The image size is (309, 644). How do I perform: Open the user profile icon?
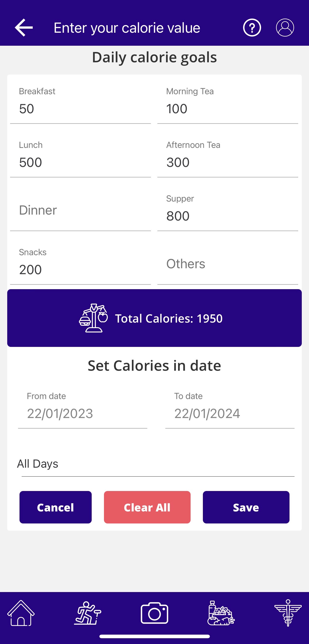pos(285,27)
